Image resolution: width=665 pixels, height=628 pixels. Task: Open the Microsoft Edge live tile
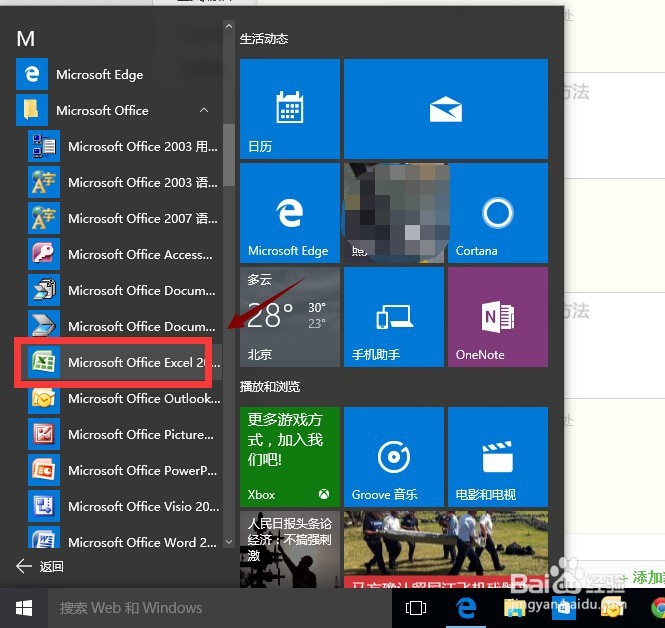tap(290, 213)
